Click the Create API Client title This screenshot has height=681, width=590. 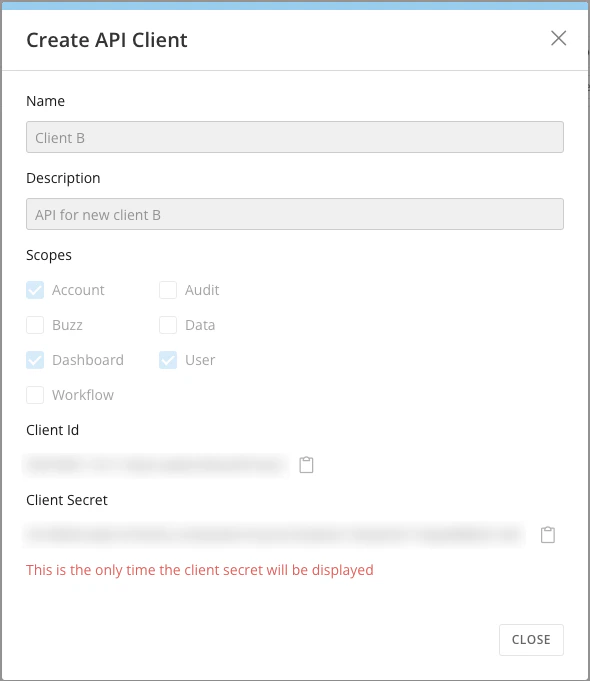[107, 40]
